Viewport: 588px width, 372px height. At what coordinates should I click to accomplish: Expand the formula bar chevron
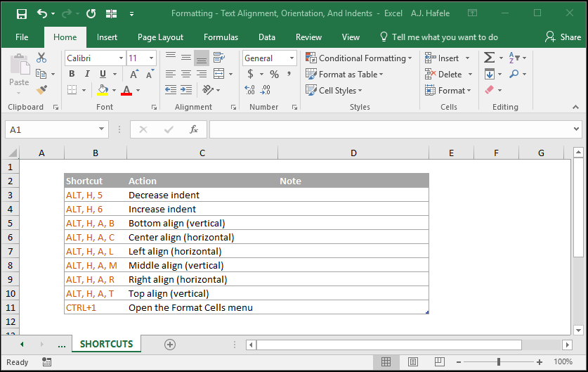tap(576, 129)
